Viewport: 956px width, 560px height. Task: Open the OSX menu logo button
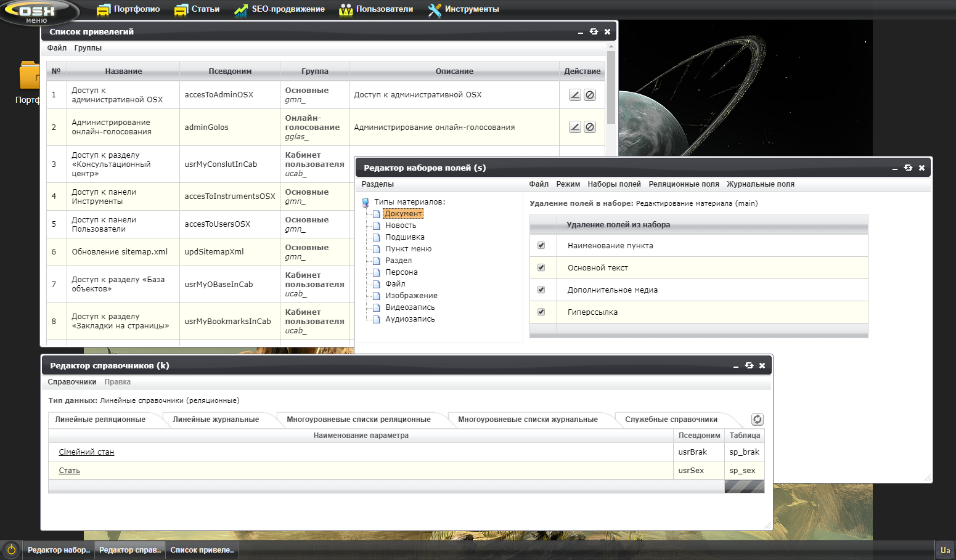coord(37,12)
